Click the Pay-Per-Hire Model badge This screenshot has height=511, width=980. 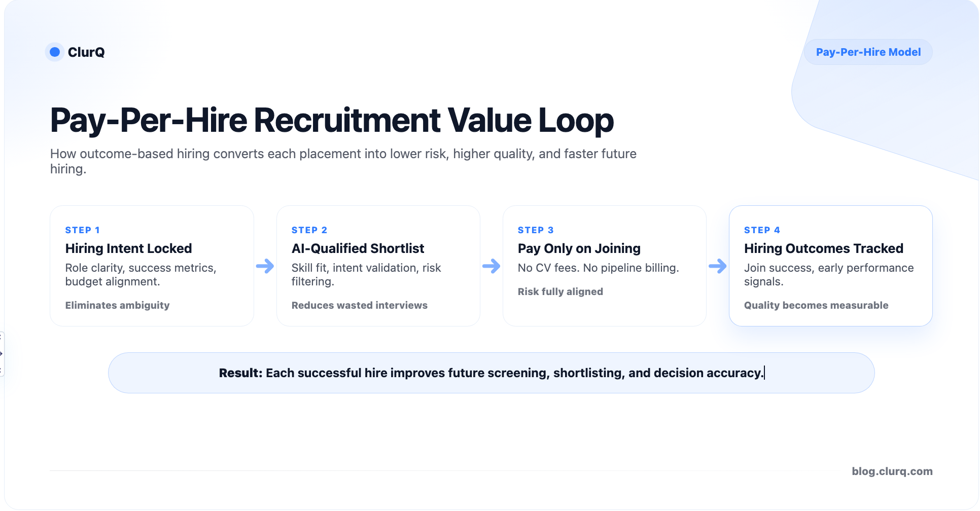point(868,52)
